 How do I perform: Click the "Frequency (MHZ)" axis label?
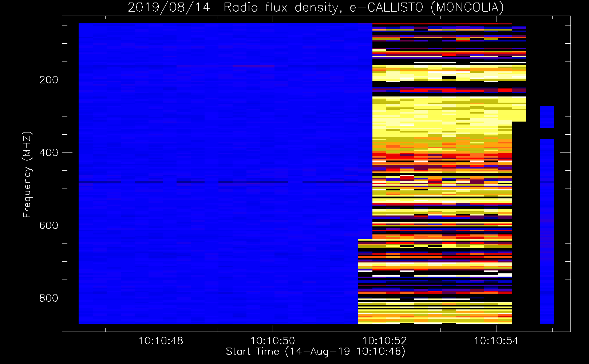coord(27,174)
